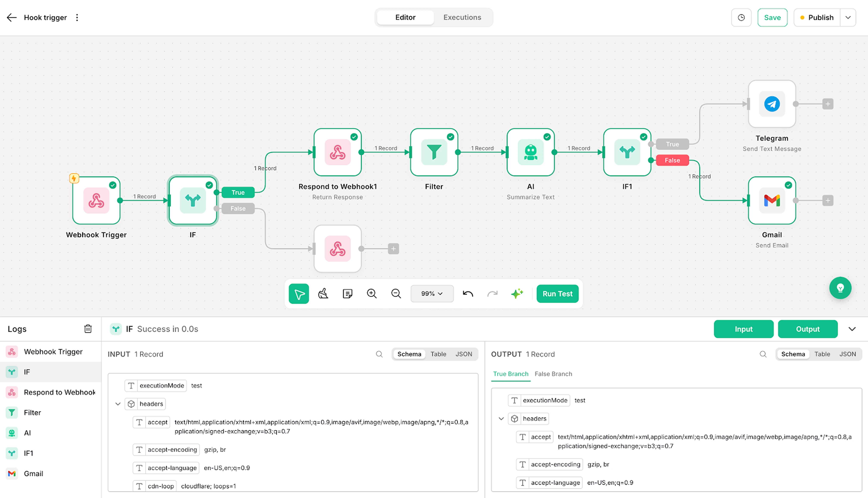
Task: Select the Filter node on canvas
Action: pos(434,152)
